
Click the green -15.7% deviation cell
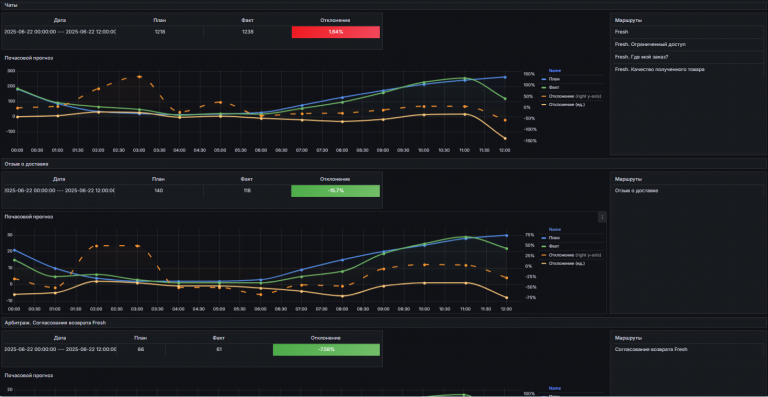click(336, 190)
